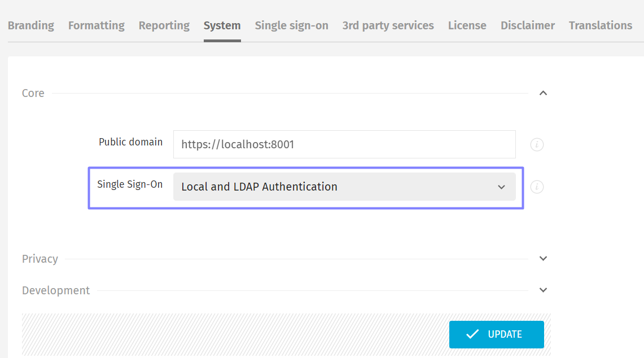Click the UPDATE button

[x=497, y=334]
